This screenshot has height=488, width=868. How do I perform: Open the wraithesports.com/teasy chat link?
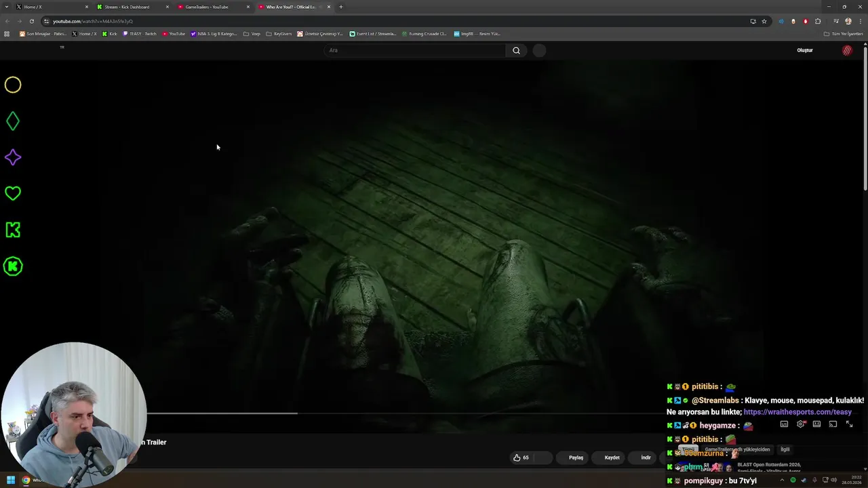coord(797,412)
